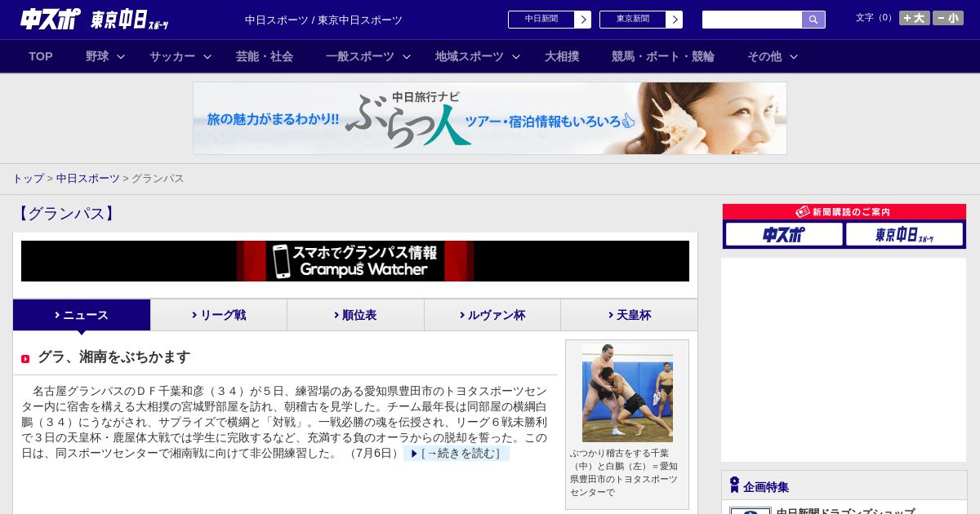Viewport: 980px width, 514px height.
Task: Open 大相撲 navigation item
Action: (x=562, y=56)
